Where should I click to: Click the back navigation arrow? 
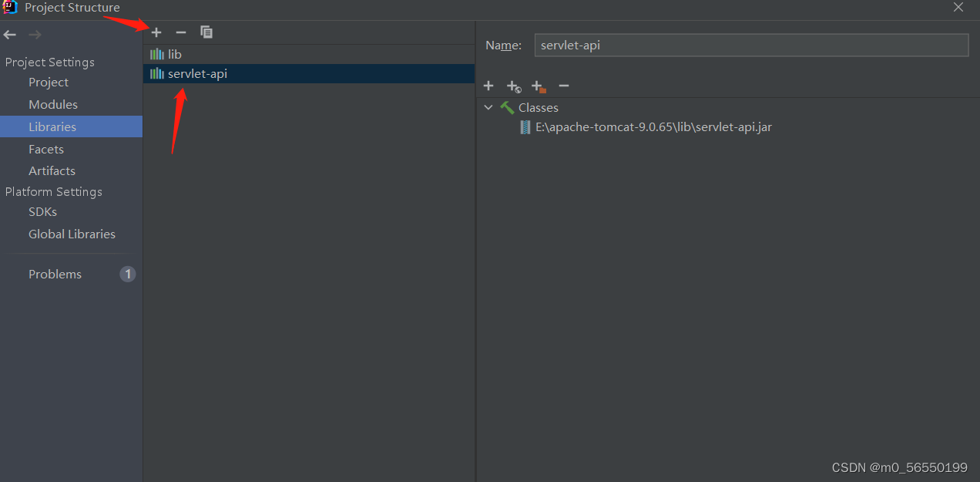tap(10, 35)
